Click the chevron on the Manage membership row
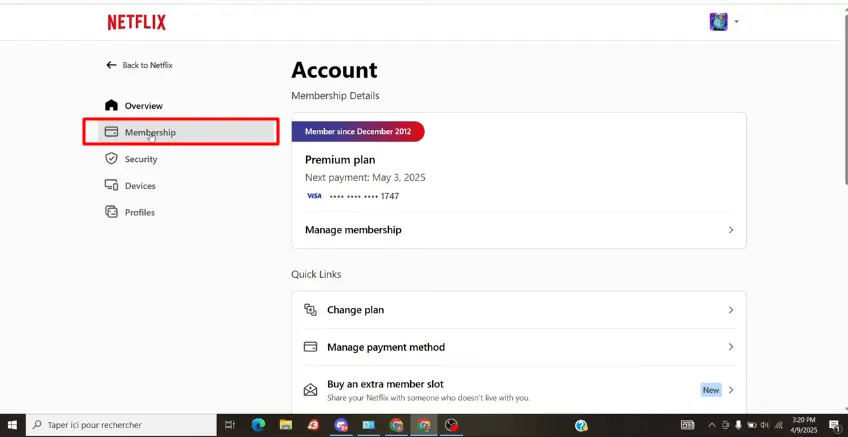The height and width of the screenshot is (437, 848). coord(731,230)
